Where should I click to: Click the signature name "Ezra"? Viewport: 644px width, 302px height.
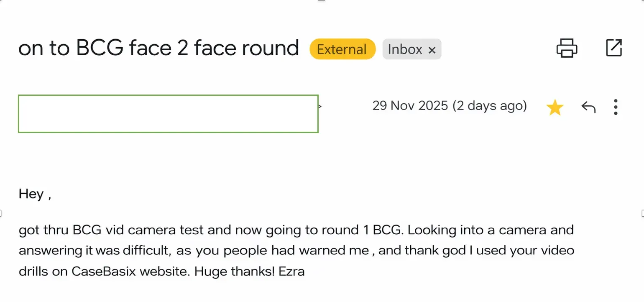click(292, 271)
